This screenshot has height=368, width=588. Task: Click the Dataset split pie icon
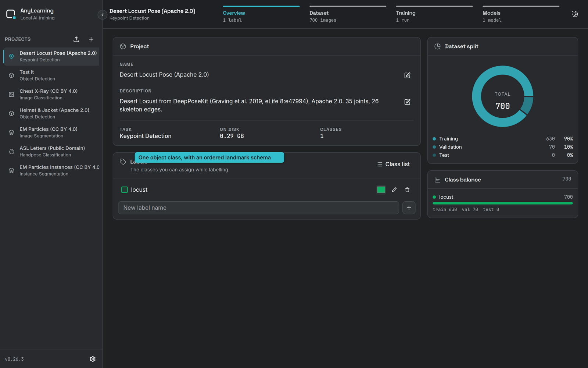pyautogui.click(x=437, y=46)
